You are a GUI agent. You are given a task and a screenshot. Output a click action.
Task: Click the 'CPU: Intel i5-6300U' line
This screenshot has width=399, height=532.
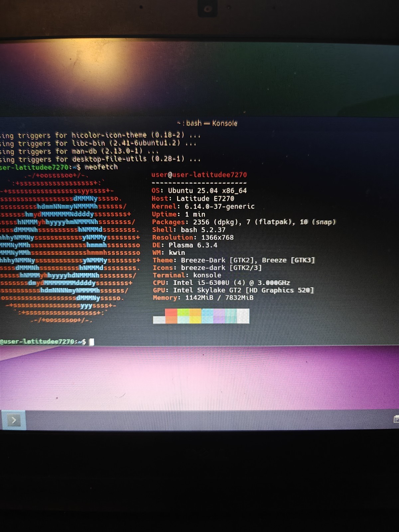click(x=221, y=283)
